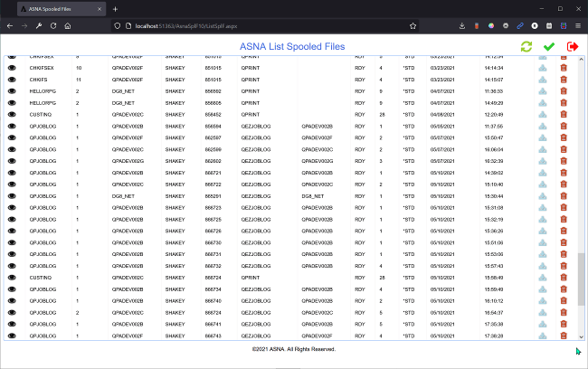
Task: Go to browser home page
Action: [67, 26]
